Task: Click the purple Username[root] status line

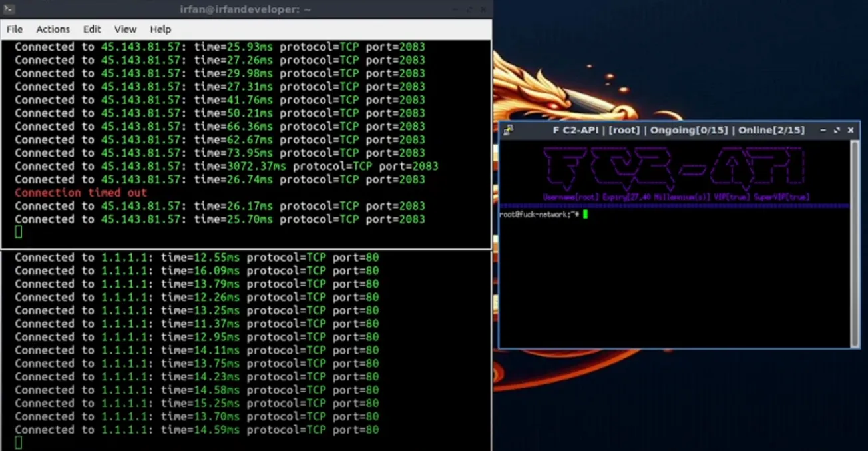Action: click(x=676, y=197)
